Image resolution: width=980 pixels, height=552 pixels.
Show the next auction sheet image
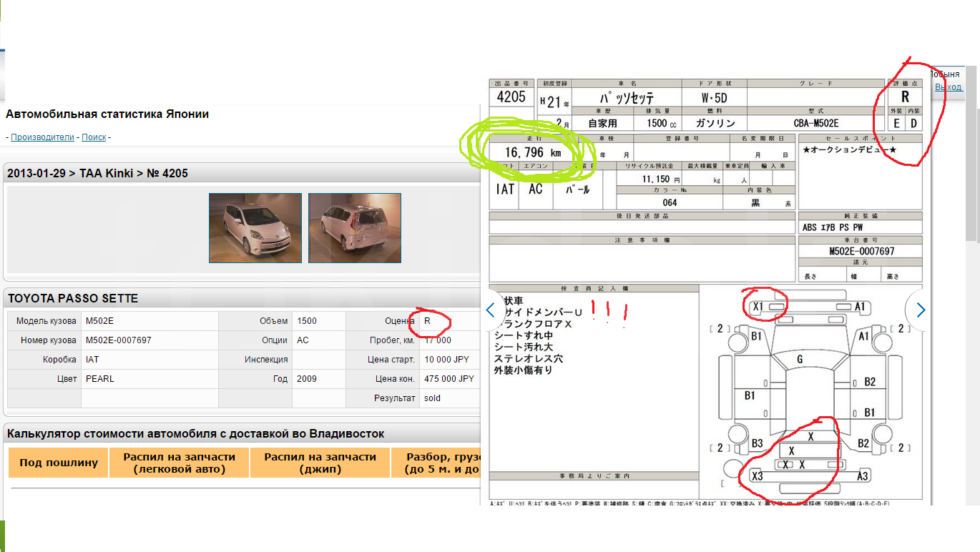pos(921,310)
